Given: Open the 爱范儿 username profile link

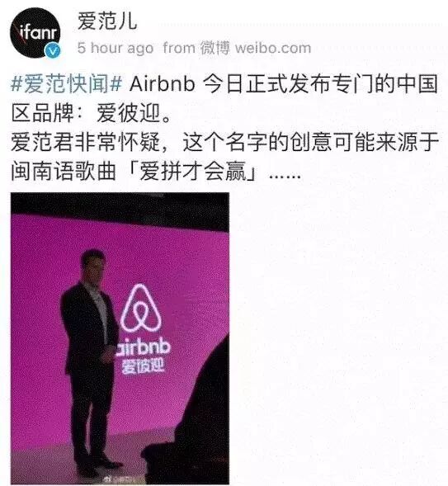Looking at the screenshot, I should click(x=107, y=21).
